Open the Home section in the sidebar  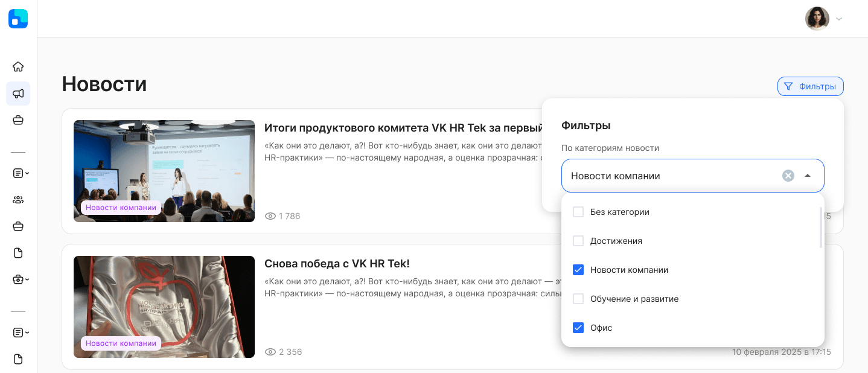tap(18, 66)
